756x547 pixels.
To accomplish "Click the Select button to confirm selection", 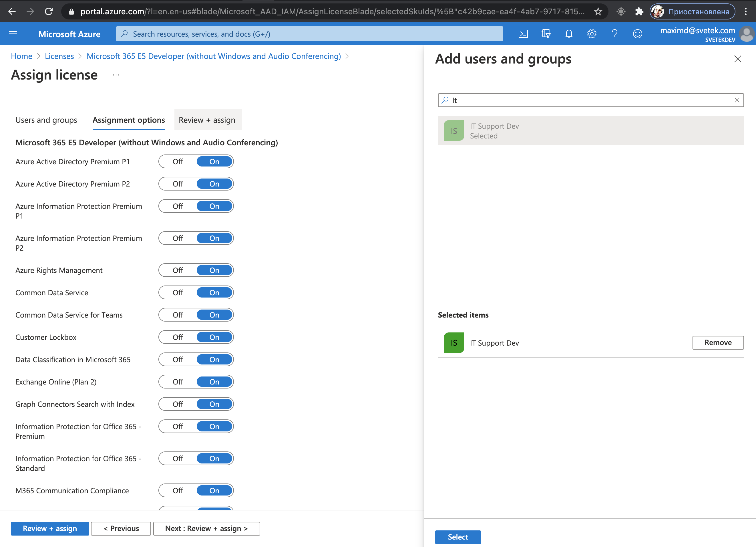I will pyautogui.click(x=458, y=536).
